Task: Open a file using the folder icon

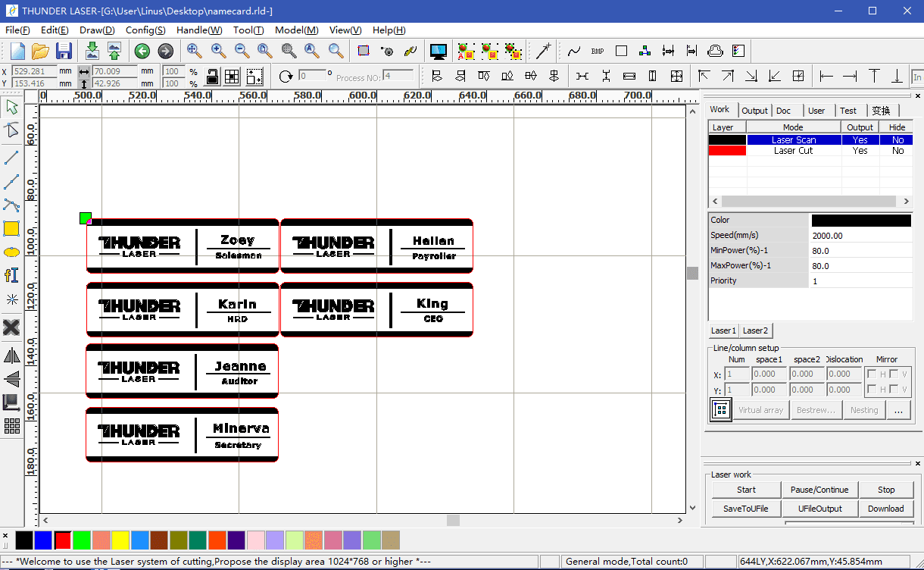Action: pos(40,51)
